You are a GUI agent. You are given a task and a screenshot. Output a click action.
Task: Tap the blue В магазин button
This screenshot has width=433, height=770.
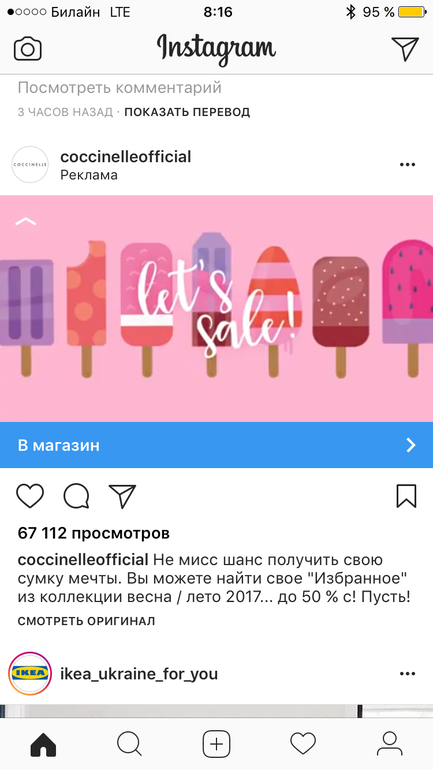pos(216,445)
